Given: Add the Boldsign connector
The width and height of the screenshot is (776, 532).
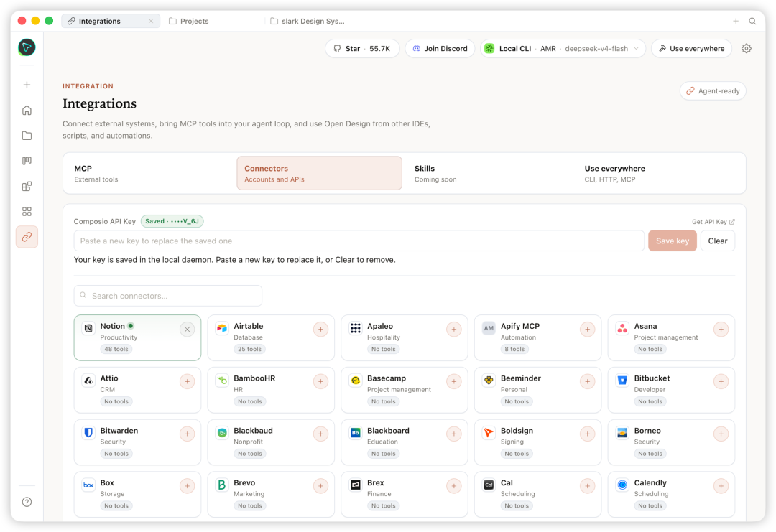Looking at the screenshot, I should [x=588, y=434].
